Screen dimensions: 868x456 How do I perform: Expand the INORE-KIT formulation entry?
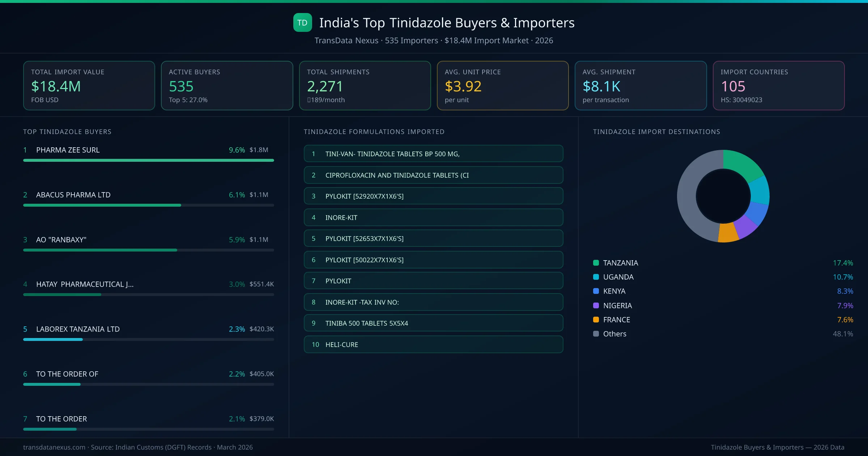pyautogui.click(x=433, y=218)
